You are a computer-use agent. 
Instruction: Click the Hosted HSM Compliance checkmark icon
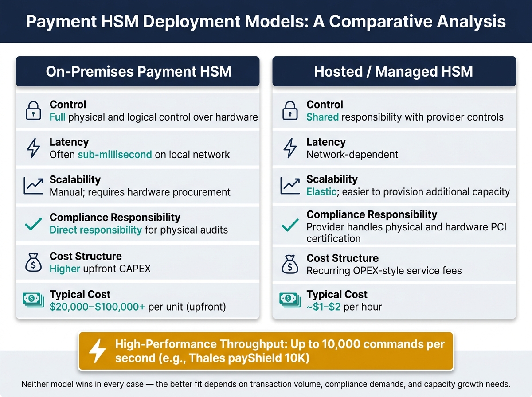(290, 226)
